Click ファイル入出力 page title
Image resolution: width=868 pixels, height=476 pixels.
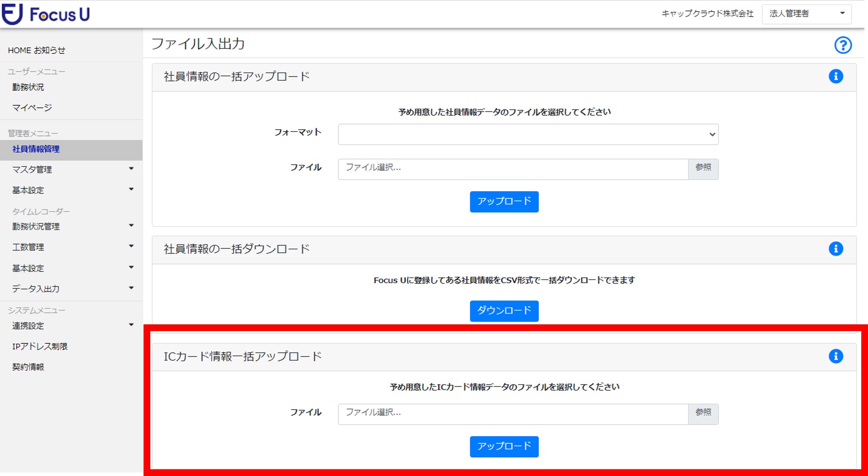(x=198, y=44)
